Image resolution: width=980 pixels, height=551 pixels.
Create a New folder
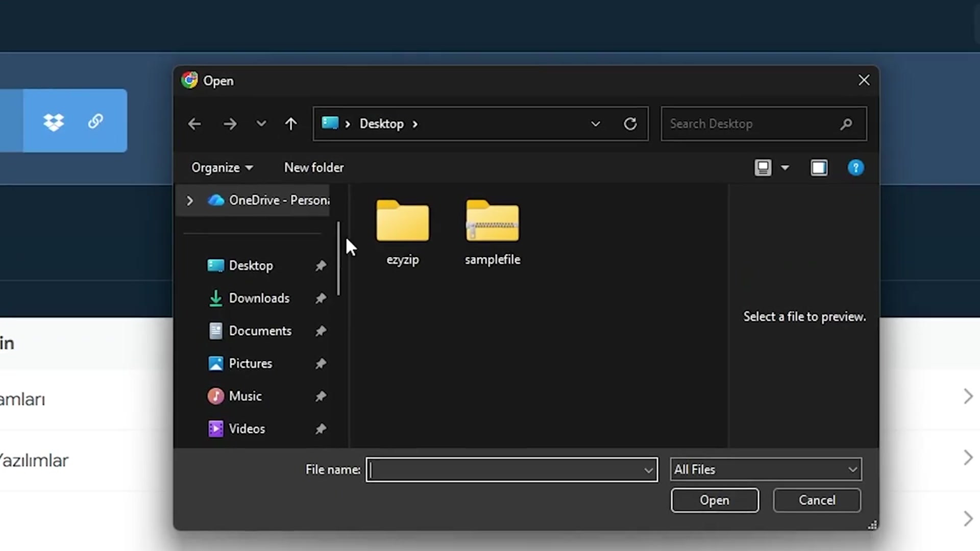click(x=314, y=168)
